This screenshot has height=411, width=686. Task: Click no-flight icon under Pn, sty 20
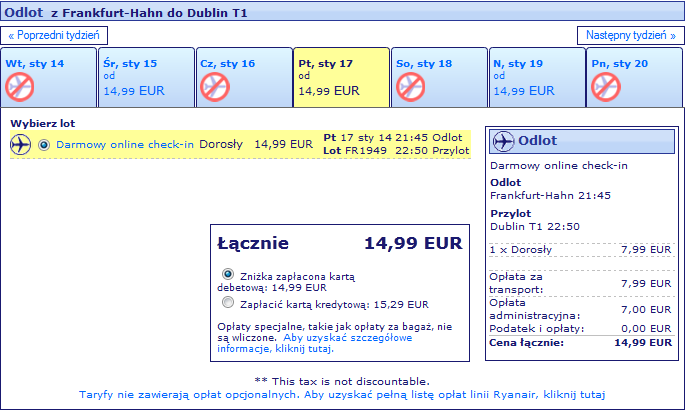click(x=606, y=87)
